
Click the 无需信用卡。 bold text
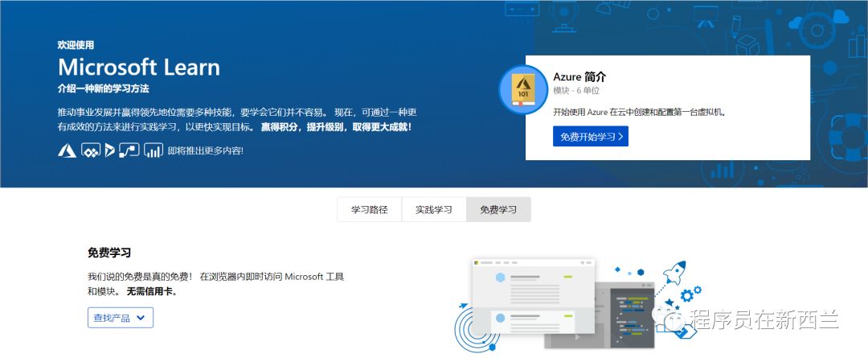152,291
